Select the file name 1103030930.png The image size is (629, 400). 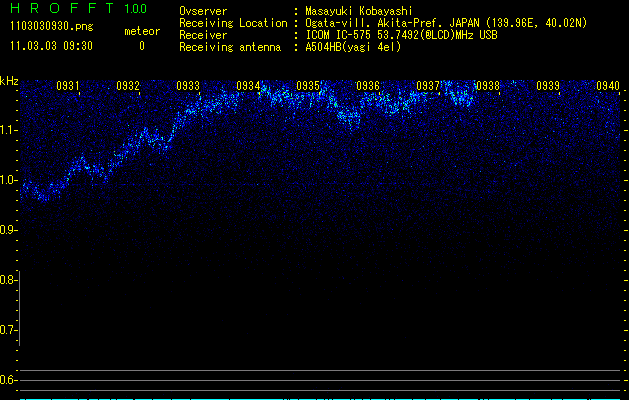click(x=52, y=27)
